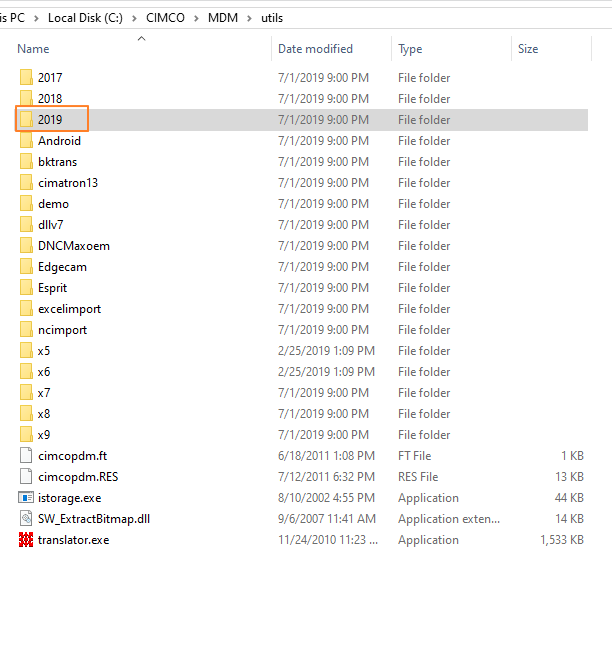Select the 'cimatron13' folder name
The height and width of the screenshot is (659, 612).
point(68,182)
